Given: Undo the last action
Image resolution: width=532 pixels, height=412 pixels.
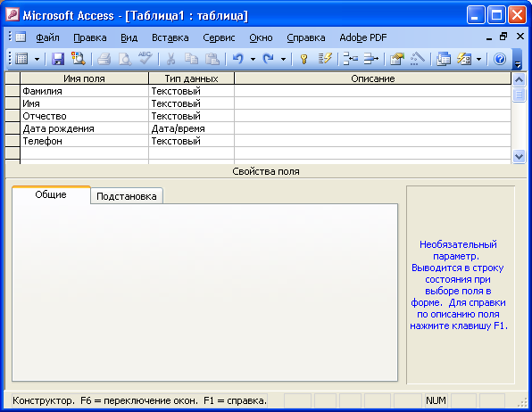Looking at the screenshot, I should click(x=238, y=59).
